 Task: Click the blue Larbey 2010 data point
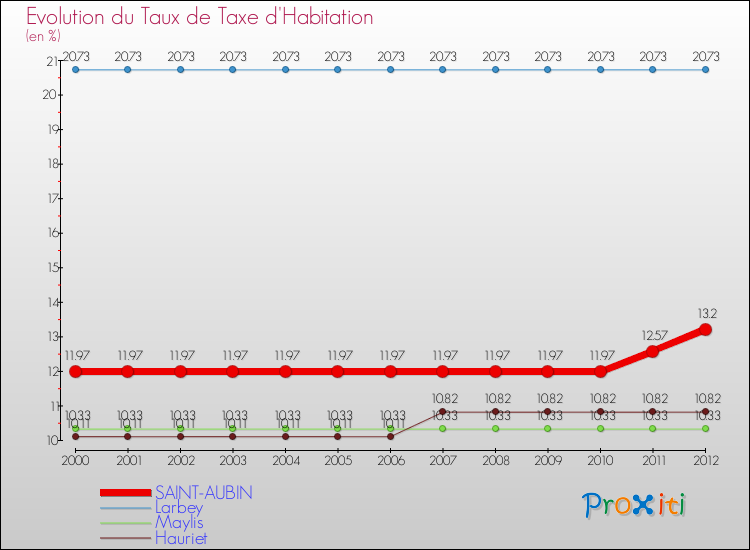(600, 70)
